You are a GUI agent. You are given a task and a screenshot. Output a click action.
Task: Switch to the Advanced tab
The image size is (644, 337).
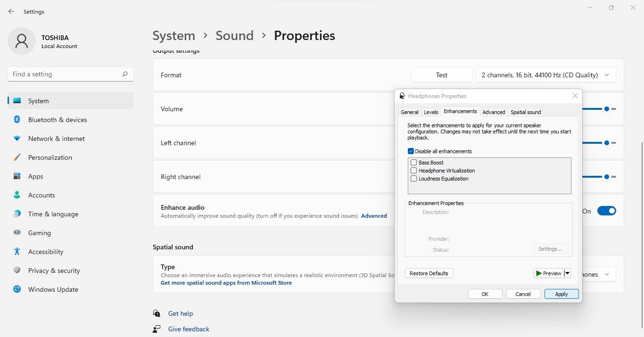point(494,112)
